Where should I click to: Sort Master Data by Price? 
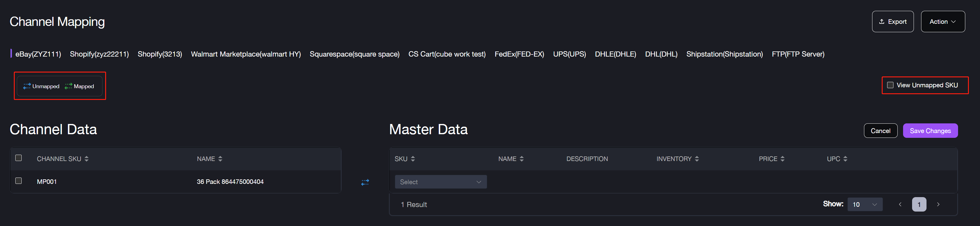[x=782, y=159]
